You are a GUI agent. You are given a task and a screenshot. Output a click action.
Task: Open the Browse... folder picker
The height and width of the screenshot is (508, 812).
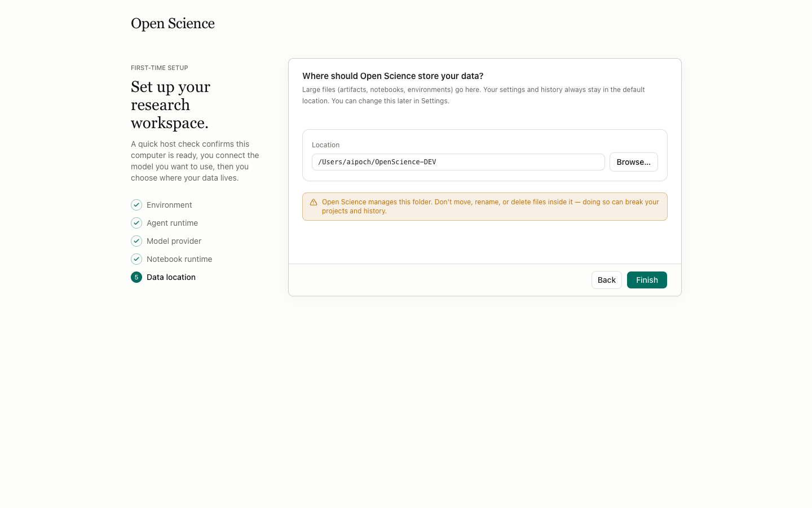pos(634,162)
